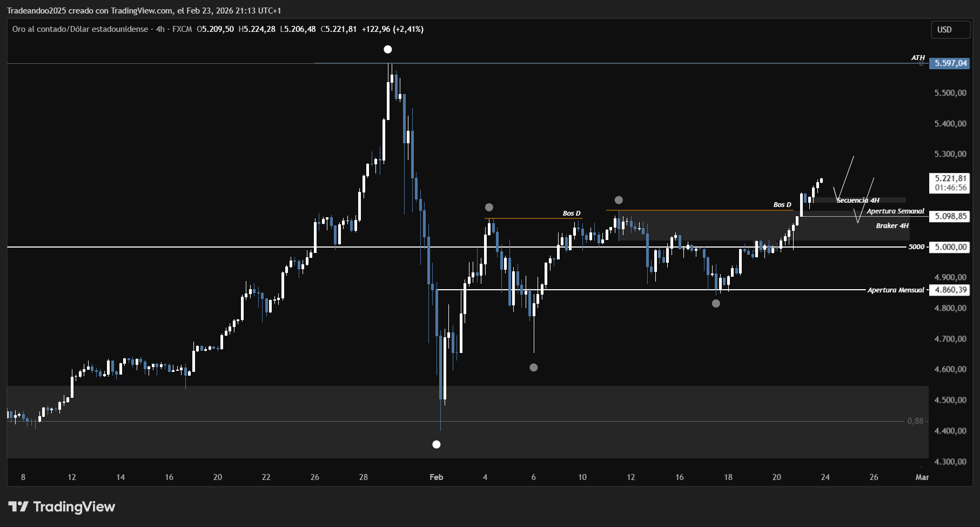This screenshot has height=527, width=980.
Task: Click the 0,88 Fibonacci level label
Action: point(915,421)
